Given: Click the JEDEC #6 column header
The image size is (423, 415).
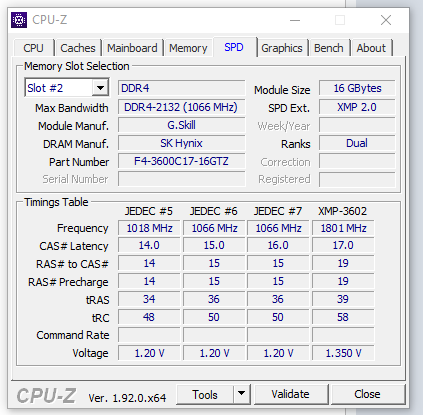Looking at the screenshot, I should click(x=214, y=211).
